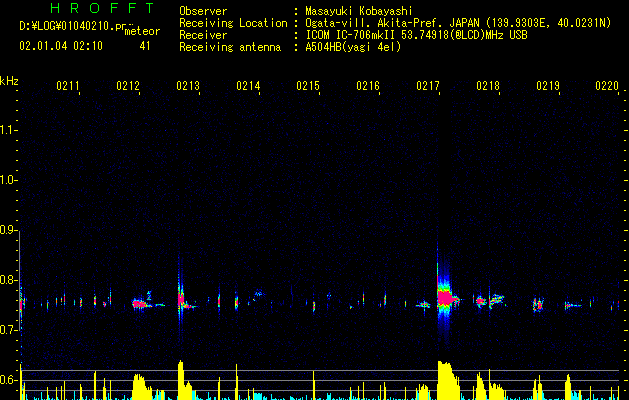The height and width of the screenshot is (400, 629).
Task: Click the 0211 time marker
Action: point(68,86)
